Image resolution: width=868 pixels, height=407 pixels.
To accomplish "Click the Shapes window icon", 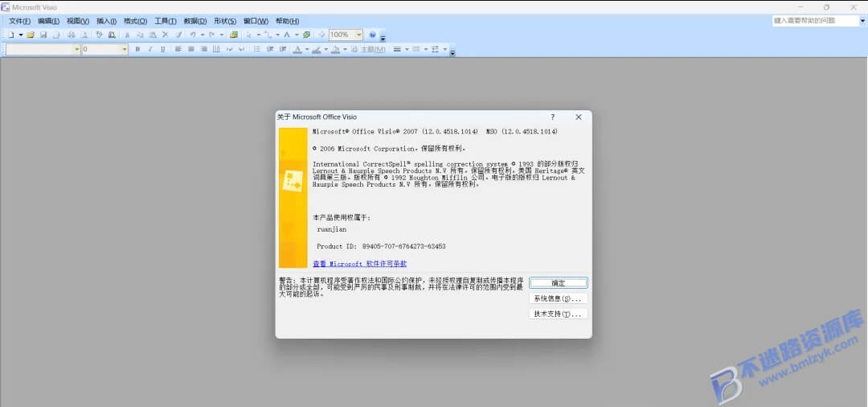I will click(234, 35).
